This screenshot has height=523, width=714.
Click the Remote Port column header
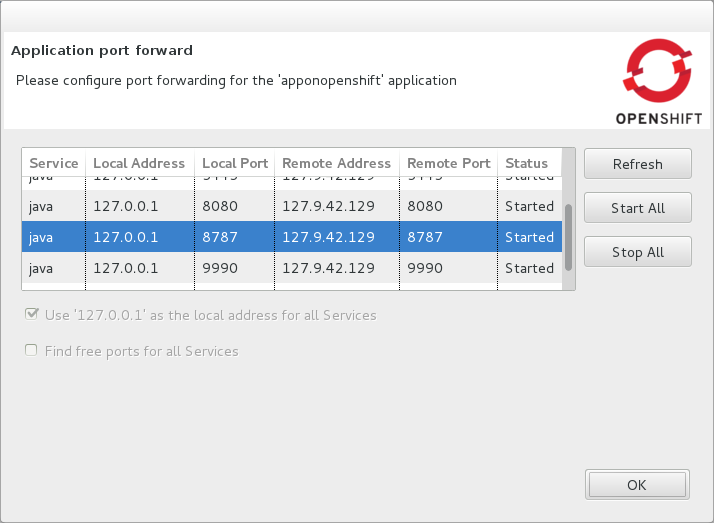pyautogui.click(x=449, y=163)
